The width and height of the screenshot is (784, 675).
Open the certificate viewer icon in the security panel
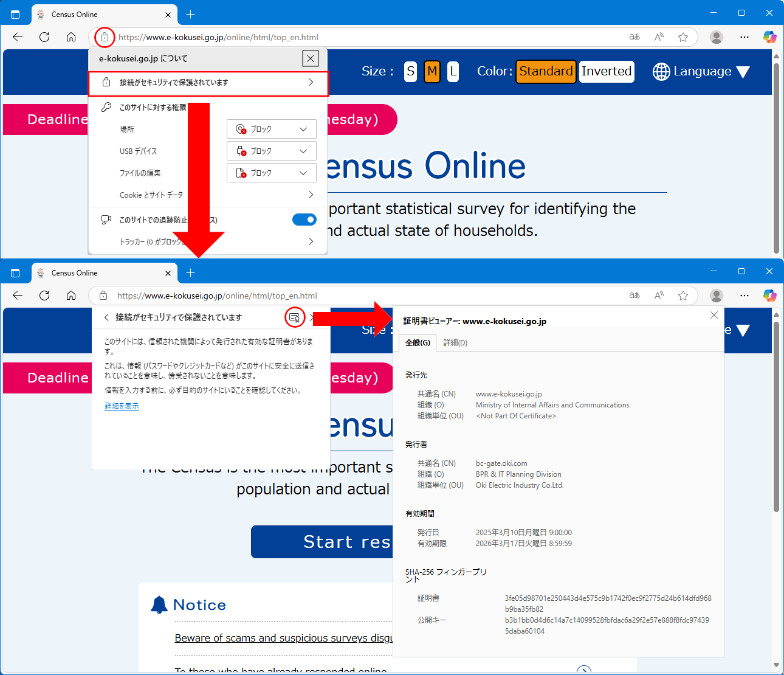click(x=295, y=317)
